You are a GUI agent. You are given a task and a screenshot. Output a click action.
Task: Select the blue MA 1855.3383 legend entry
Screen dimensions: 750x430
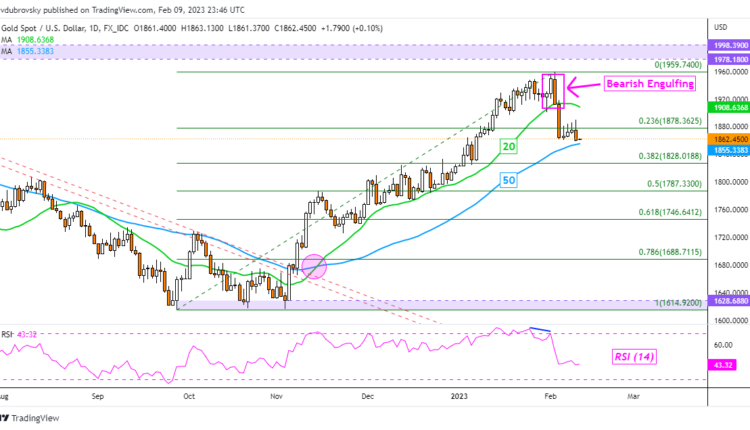[31, 46]
